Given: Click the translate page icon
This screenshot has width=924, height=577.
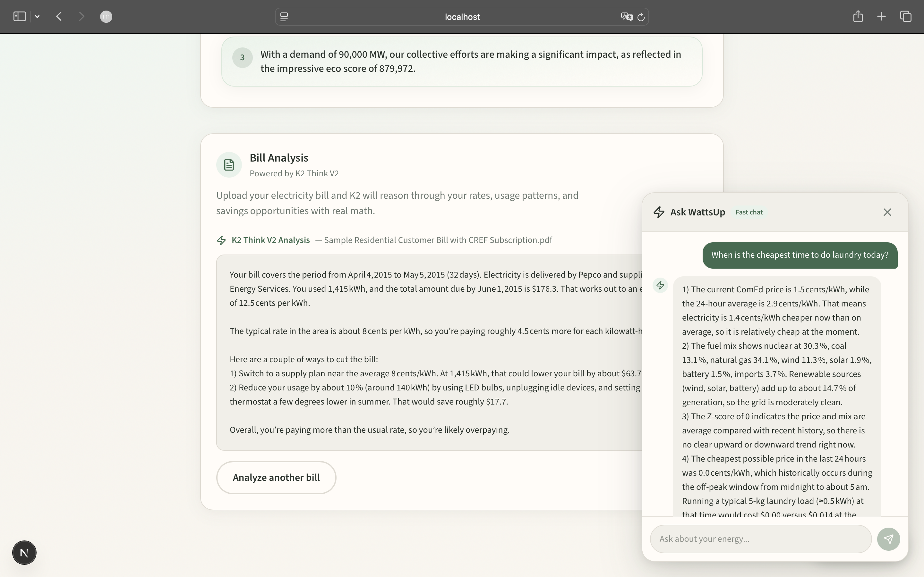Looking at the screenshot, I should pos(626,17).
